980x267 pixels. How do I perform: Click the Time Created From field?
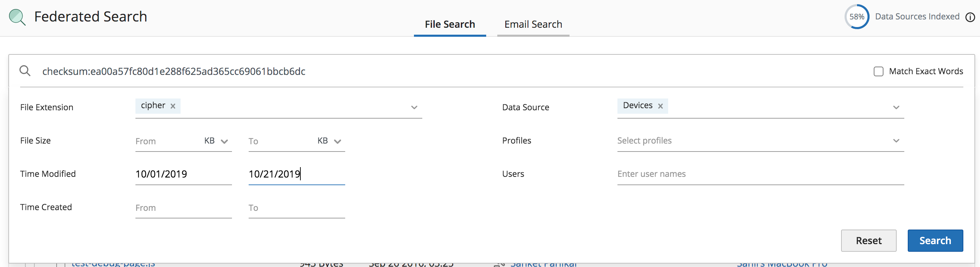pyautogui.click(x=183, y=208)
